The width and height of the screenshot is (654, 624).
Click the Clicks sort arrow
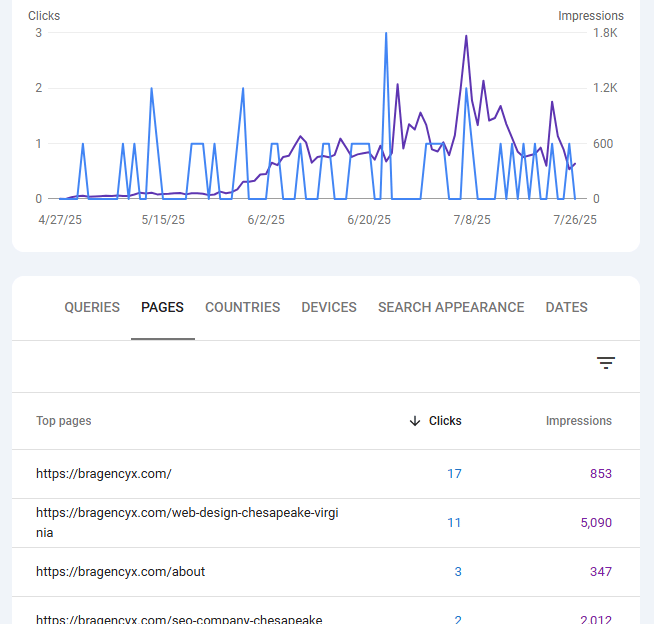(x=415, y=421)
